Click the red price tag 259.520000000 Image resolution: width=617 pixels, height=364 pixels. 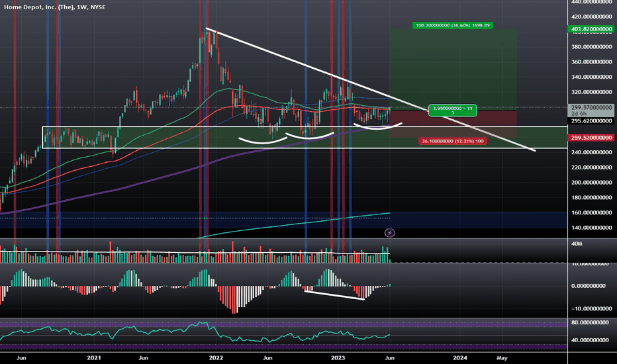tap(591, 138)
